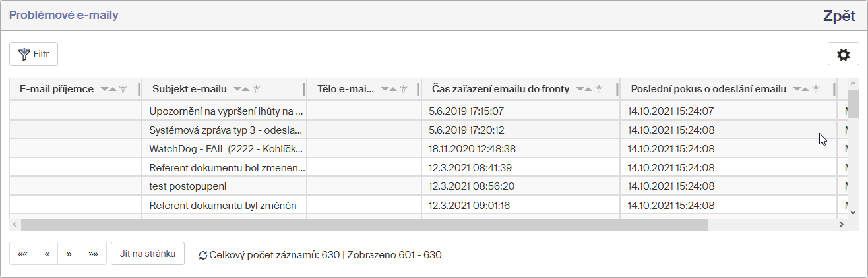The image size is (868, 278).
Task: Filter by the E-mail příjemce column
Action: (x=123, y=89)
